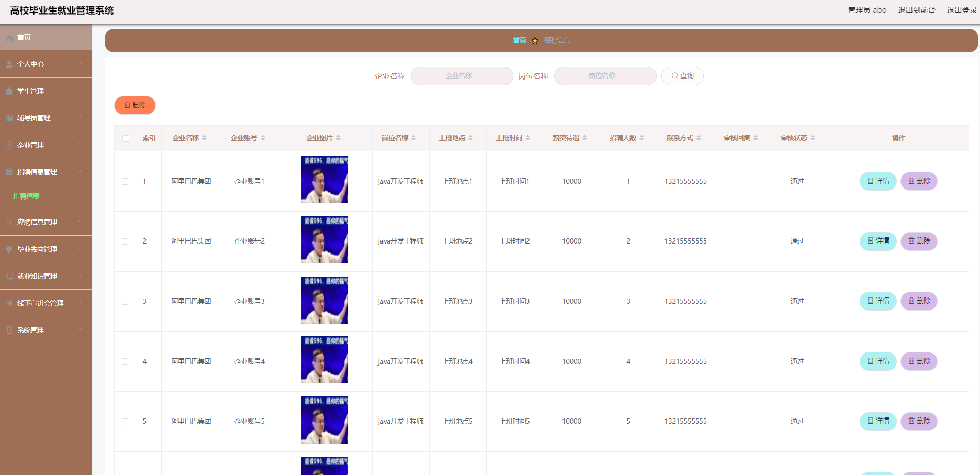Click the icon next to 企业管理
This screenshot has height=475, width=980.
(x=9, y=145)
